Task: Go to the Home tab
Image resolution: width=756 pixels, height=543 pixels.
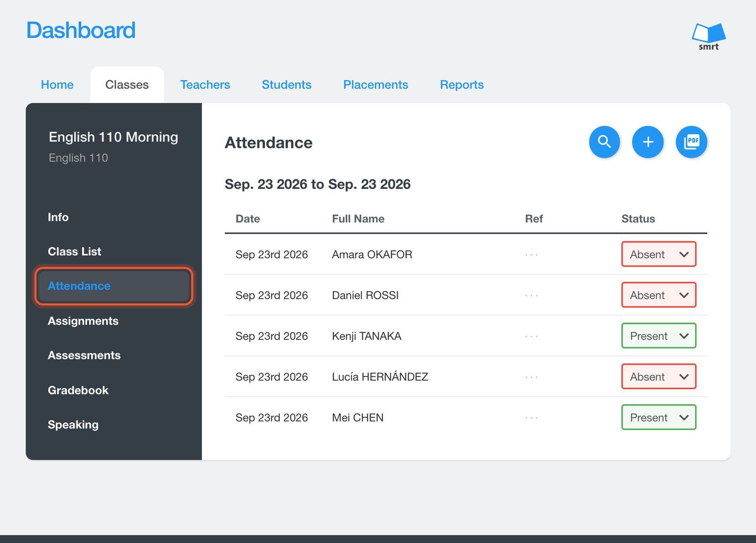Action: tap(57, 85)
